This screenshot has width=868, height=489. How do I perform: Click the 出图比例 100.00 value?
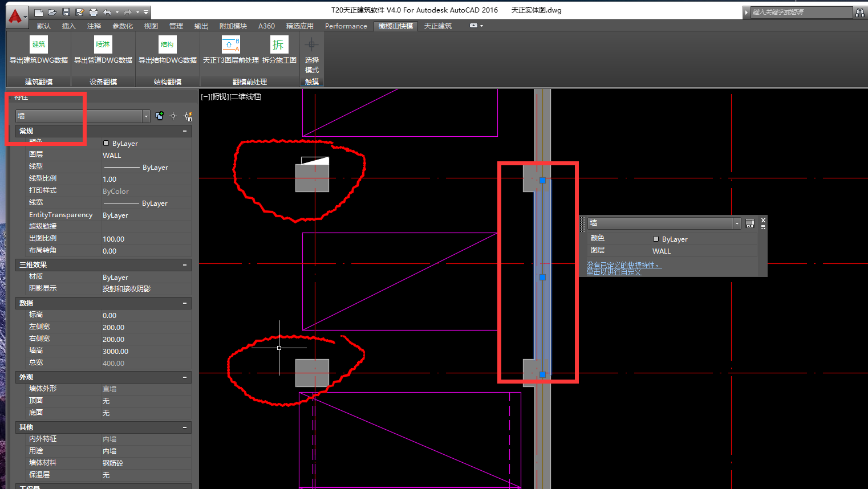(146, 239)
